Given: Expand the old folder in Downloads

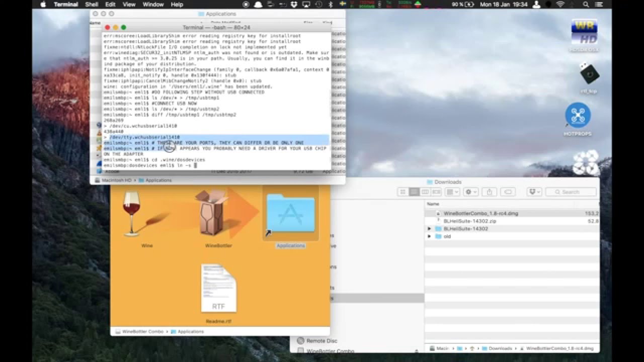Looking at the screenshot, I should (x=429, y=236).
